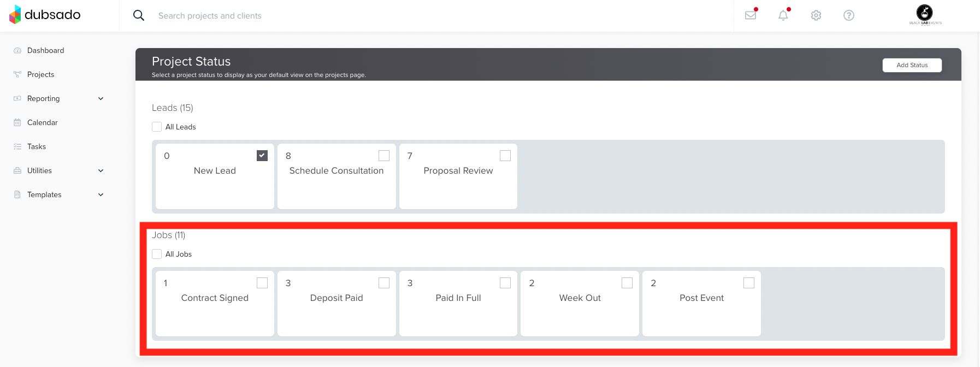The image size is (980, 367).
Task: Tick the All Leads checkbox
Action: tap(157, 127)
